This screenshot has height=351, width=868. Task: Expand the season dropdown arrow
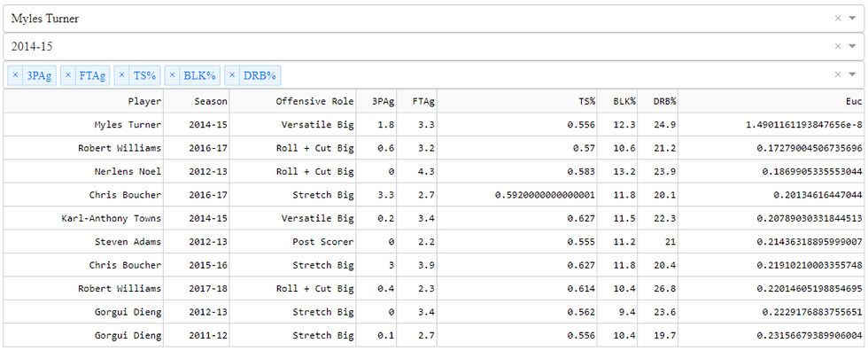click(852, 46)
